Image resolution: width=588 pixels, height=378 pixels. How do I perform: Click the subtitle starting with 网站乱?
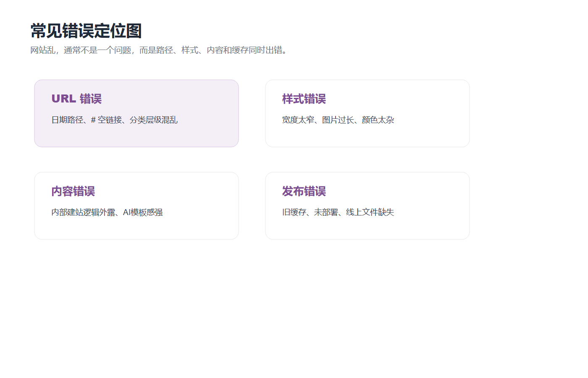(160, 50)
